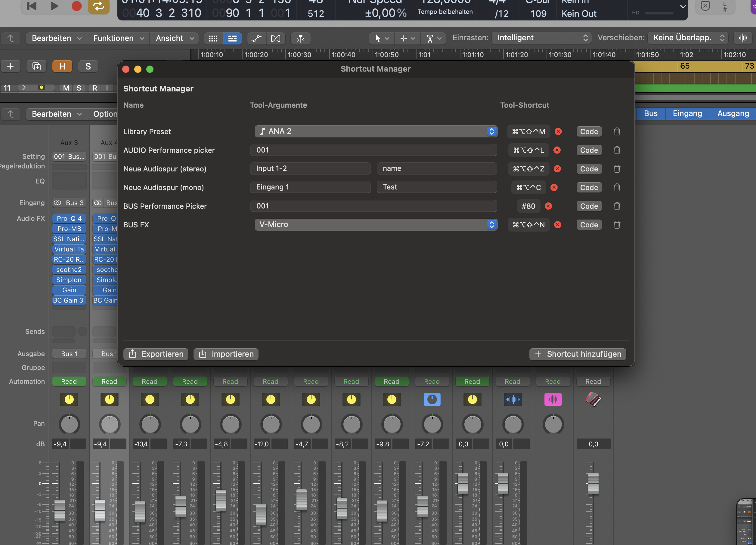Viewport: 756px width, 545px height.
Task: Switch to the Eingang mixer tab
Action: click(x=687, y=113)
